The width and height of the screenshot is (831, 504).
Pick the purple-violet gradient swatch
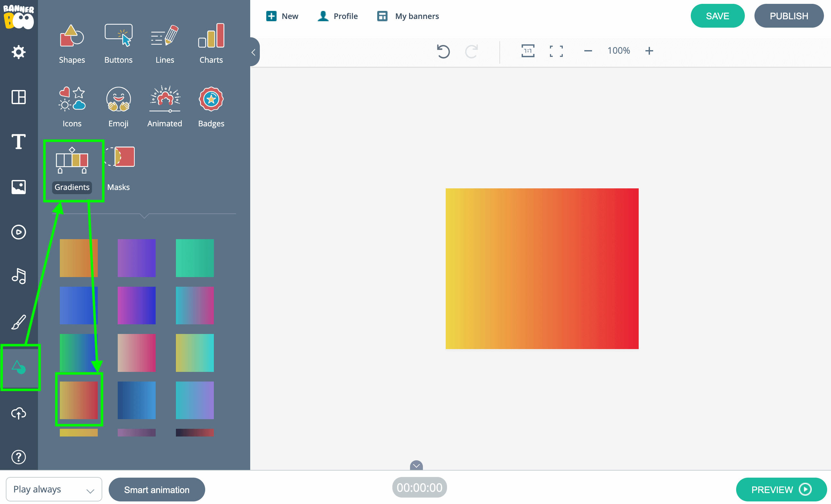pyautogui.click(x=137, y=258)
